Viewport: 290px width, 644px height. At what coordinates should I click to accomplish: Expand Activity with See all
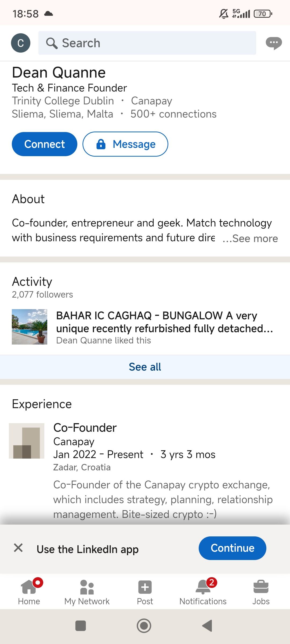[x=145, y=367]
